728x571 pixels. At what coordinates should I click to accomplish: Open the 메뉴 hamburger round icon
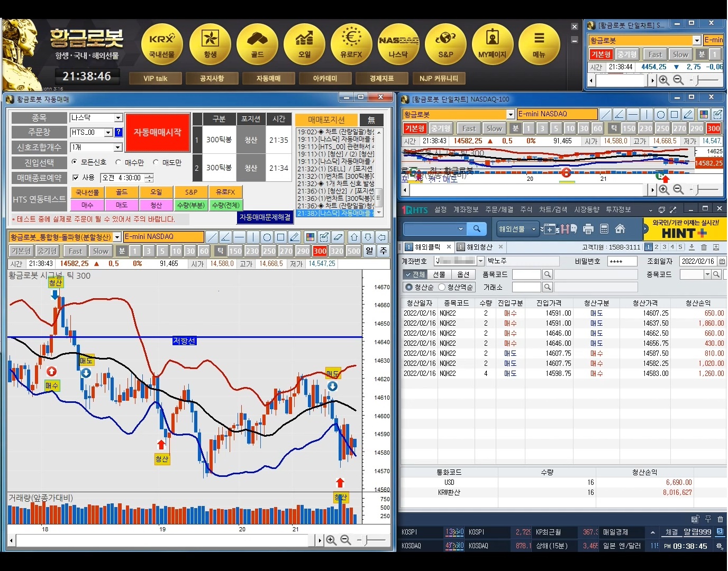539,43
